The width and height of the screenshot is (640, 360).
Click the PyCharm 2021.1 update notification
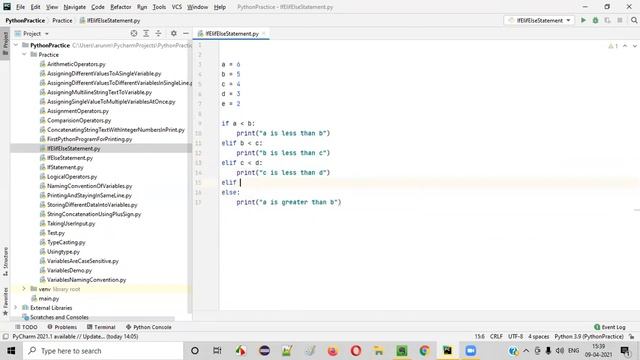click(75, 337)
